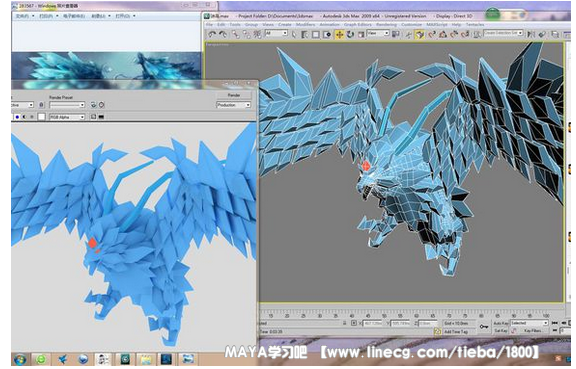The image size is (576, 369).
Task: Open the Rendering menu
Action: click(x=386, y=25)
